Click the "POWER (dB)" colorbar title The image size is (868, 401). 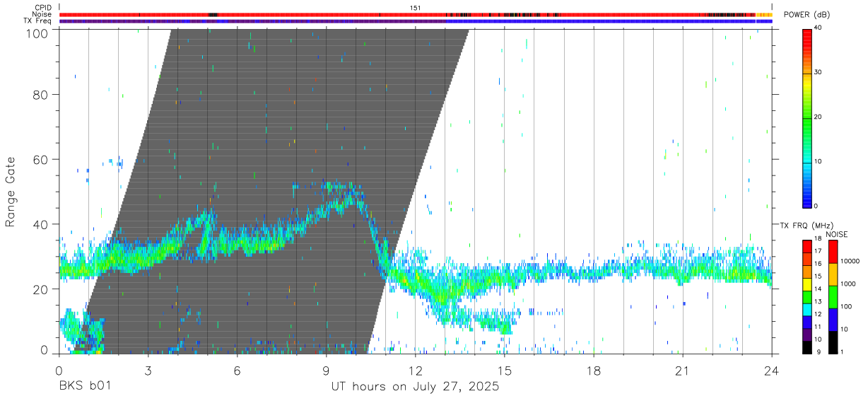(x=807, y=15)
